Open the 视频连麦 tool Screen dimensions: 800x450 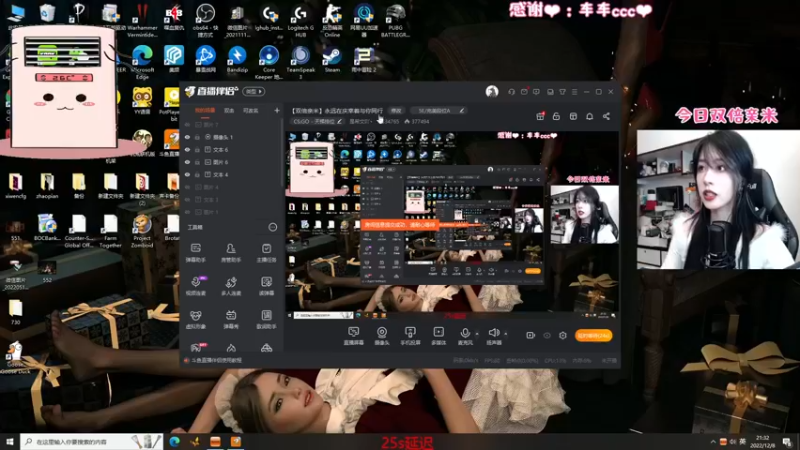point(195,286)
